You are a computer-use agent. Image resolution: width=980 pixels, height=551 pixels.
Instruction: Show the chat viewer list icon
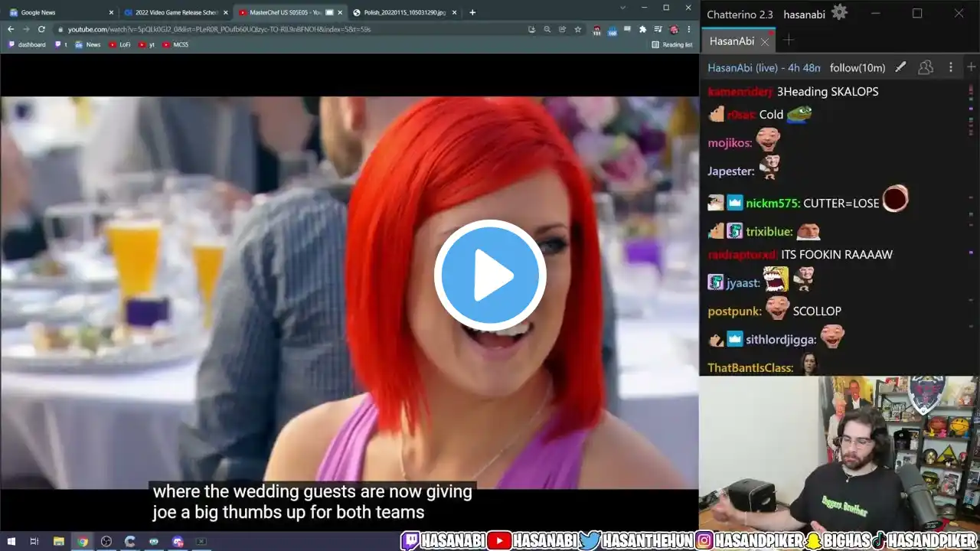[926, 67]
